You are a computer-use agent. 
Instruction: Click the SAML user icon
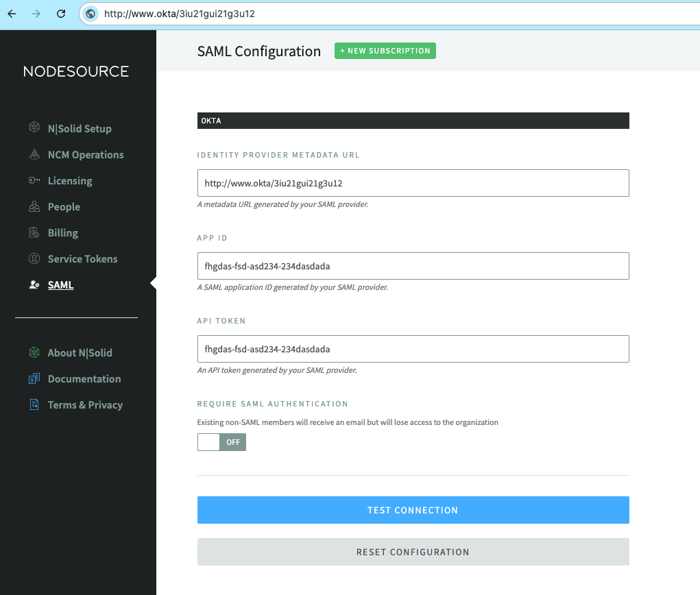[x=34, y=284]
